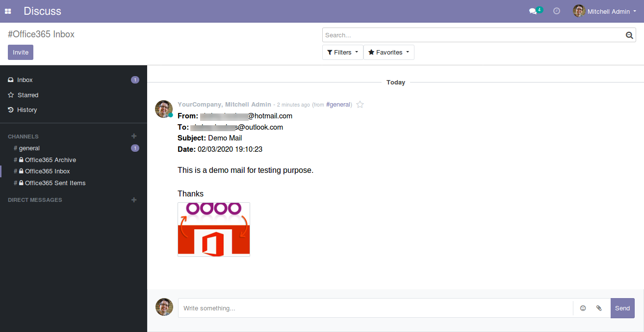The height and width of the screenshot is (332, 644).
Task: Open the apps grid menu icon
Action: pyautogui.click(x=8, y=11)
